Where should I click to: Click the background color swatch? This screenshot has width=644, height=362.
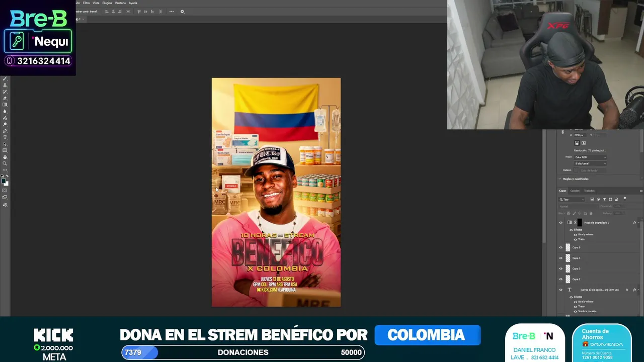7,184
